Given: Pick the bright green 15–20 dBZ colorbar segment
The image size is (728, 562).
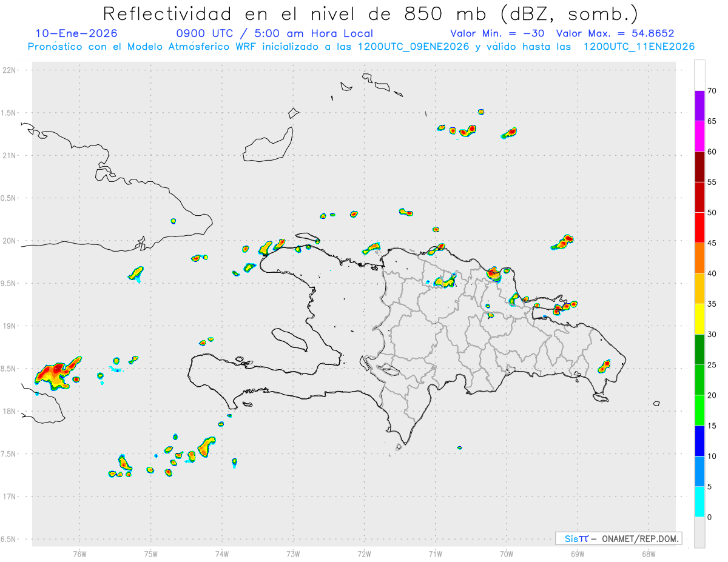Looking at the screenshot, I should pyautogui.click(x=699, y=410).
